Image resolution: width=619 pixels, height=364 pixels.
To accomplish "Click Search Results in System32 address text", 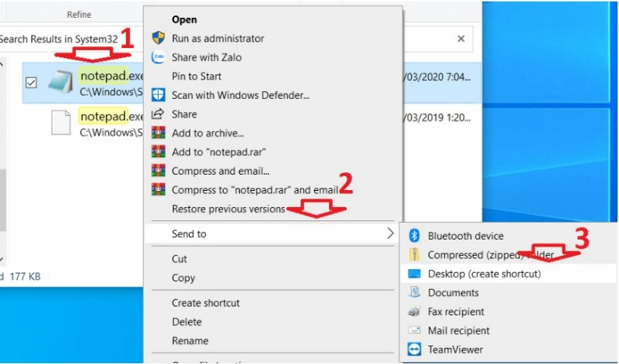I will (59, 39).
